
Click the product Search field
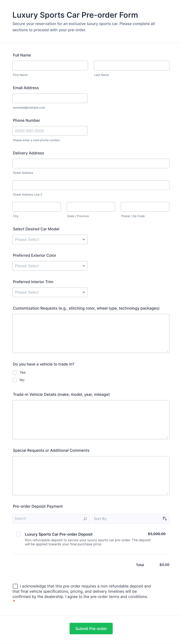[x=47, y=519]
